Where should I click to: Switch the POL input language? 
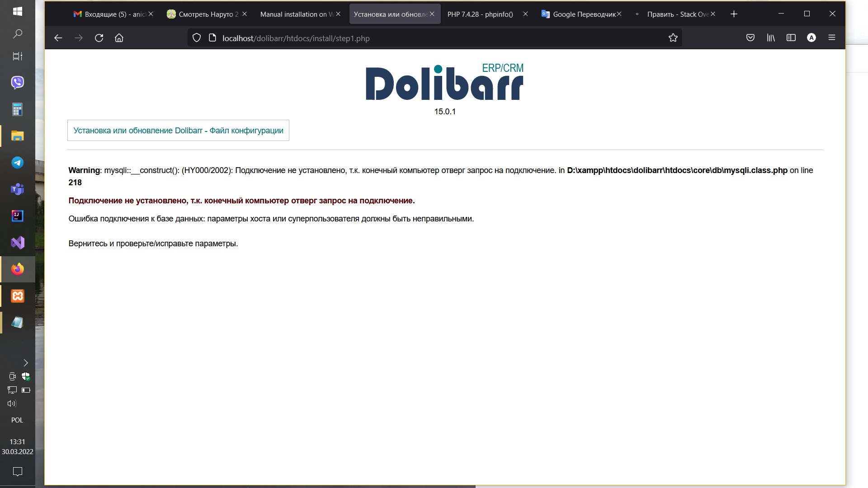17,420
